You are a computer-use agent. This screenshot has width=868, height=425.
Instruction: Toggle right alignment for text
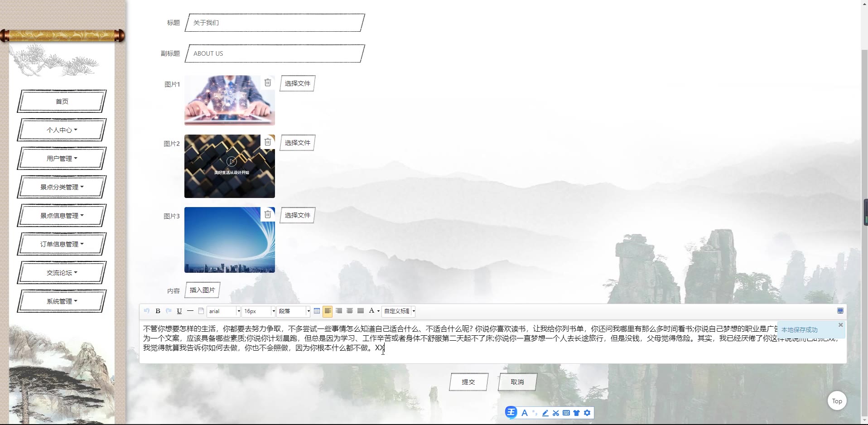point(338,311)
